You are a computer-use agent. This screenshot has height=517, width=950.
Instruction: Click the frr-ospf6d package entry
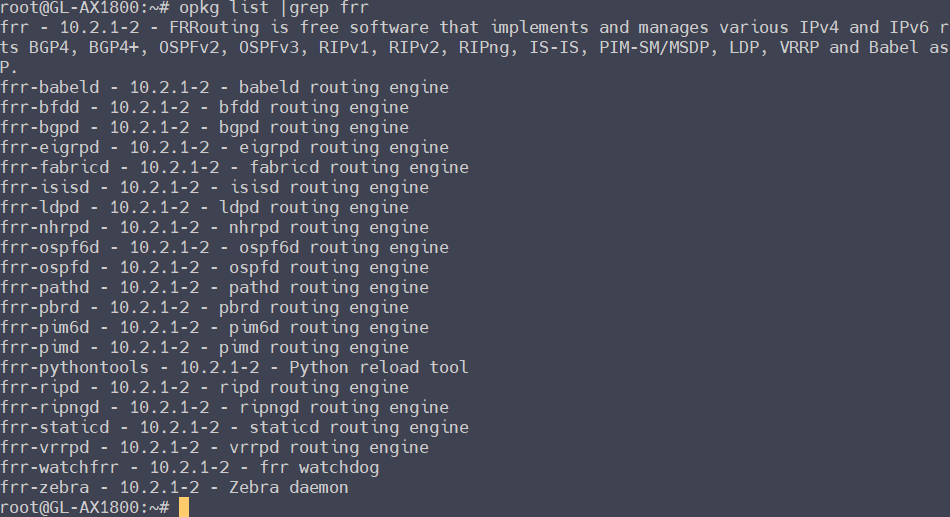[x=224, y=248]
